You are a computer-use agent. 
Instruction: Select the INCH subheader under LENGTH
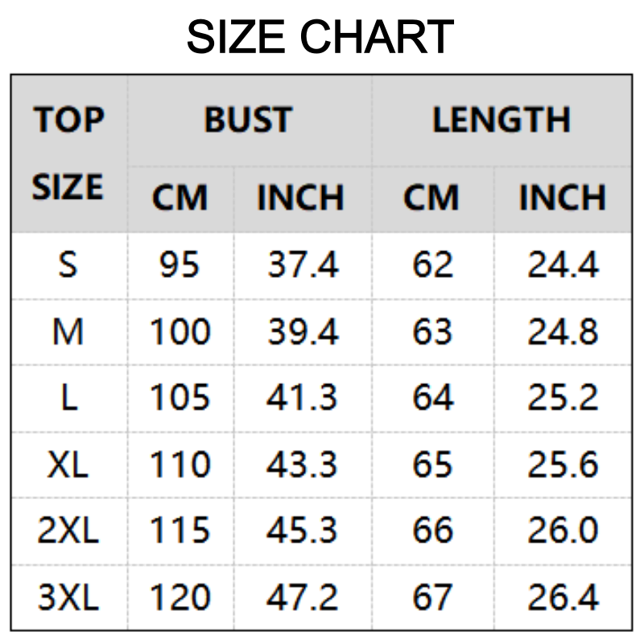coord(562,198)
